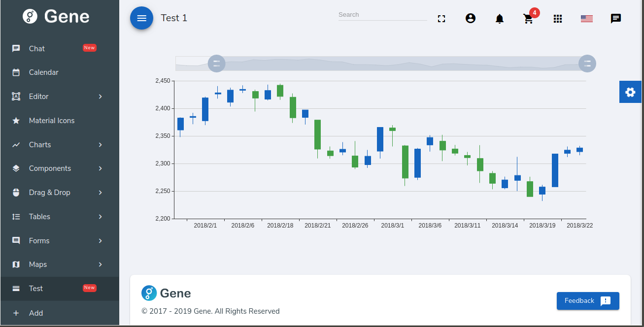Select Material Icons in the sidebar

coord(52,120)
